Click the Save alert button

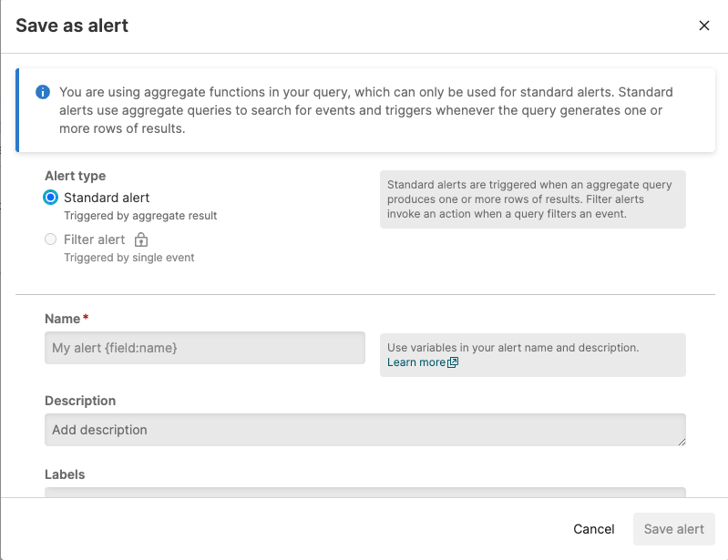pyautogui.click(x=673, y=529)
